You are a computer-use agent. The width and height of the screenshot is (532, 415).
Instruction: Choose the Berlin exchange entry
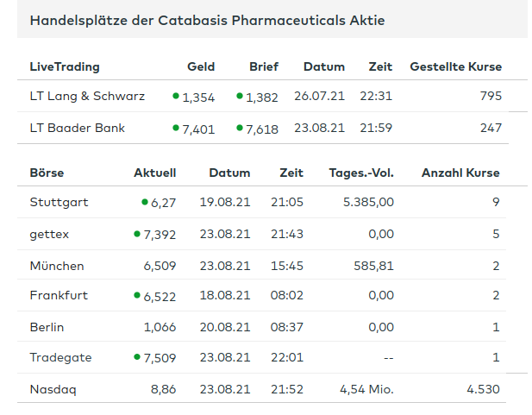pos(47,328)
